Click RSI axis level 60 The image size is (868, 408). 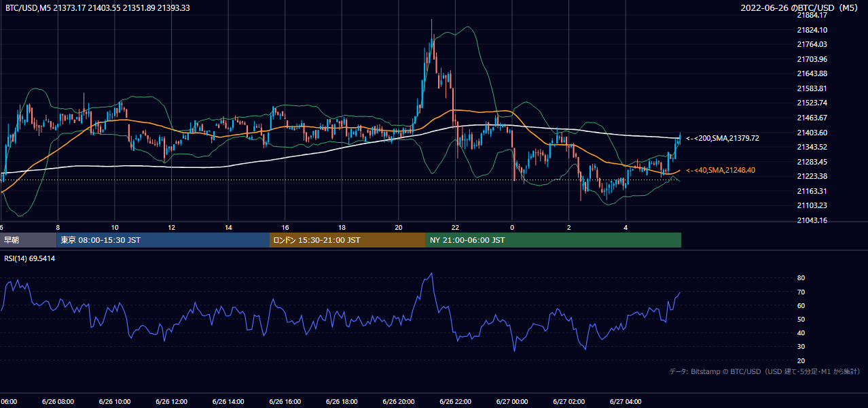[x=801, y=305]
